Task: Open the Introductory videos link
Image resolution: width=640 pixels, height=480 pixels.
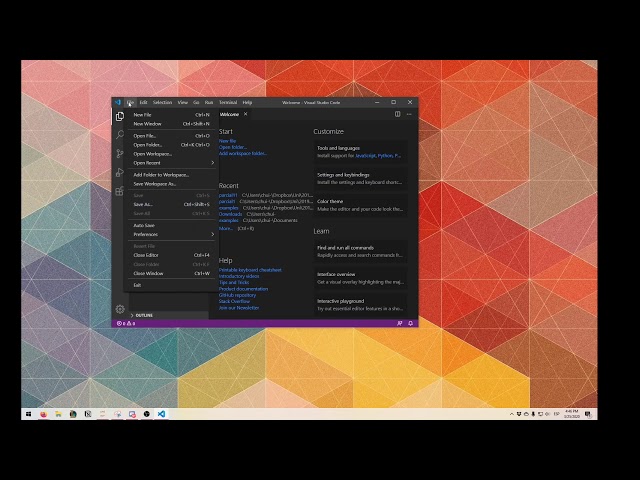Action: [239, 276]
